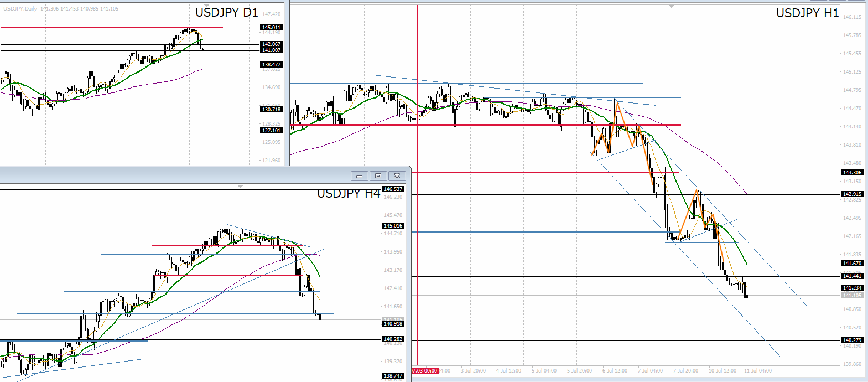Click the 141.007 price label in D1 chart
The width and height of the screenshot is (868, 382).
pos(271,50)
